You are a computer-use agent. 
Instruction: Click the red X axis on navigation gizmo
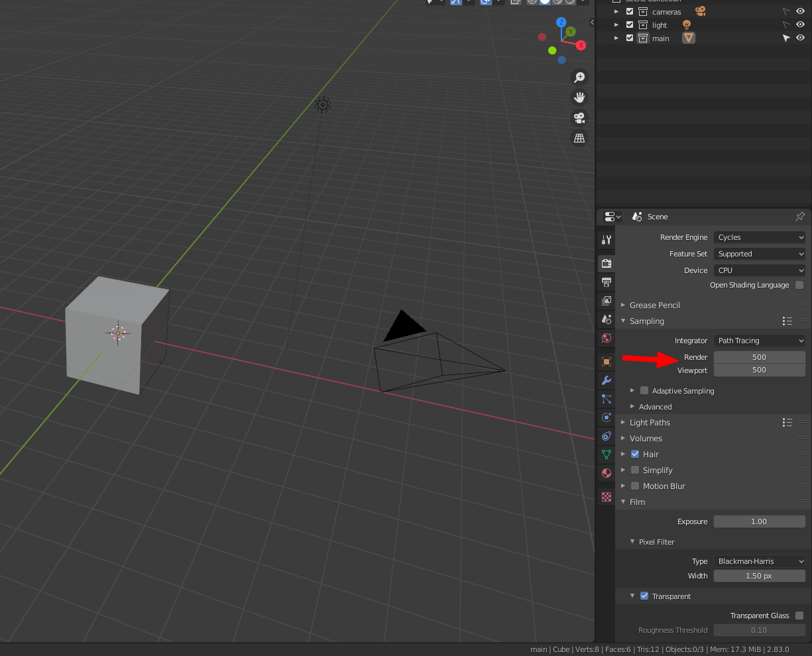(x=581, y=46)
